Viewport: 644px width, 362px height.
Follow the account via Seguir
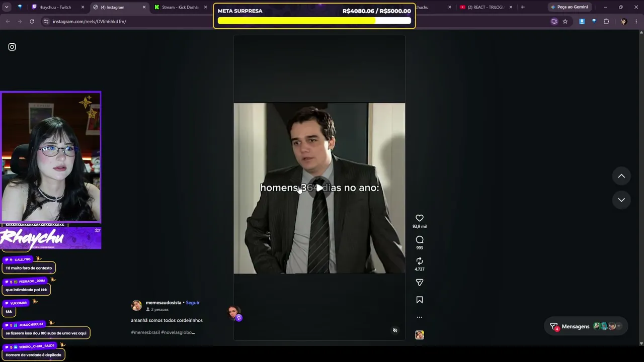[193, 303]
